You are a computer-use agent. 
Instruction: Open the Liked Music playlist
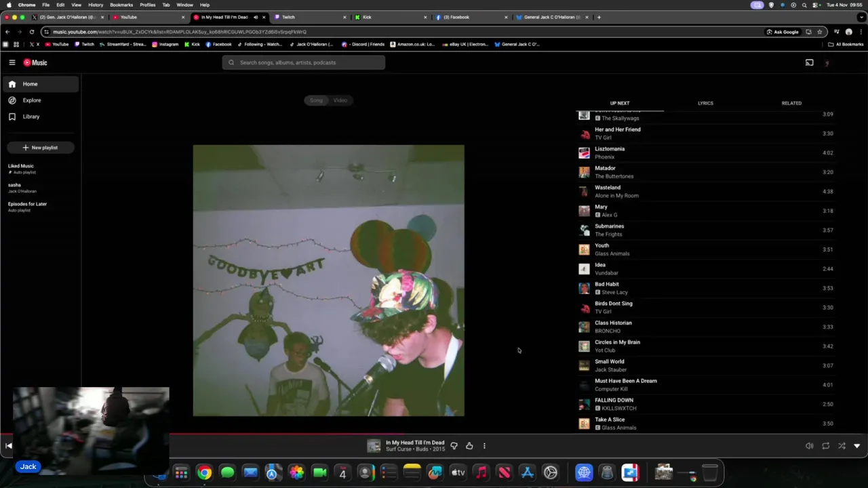22,169
